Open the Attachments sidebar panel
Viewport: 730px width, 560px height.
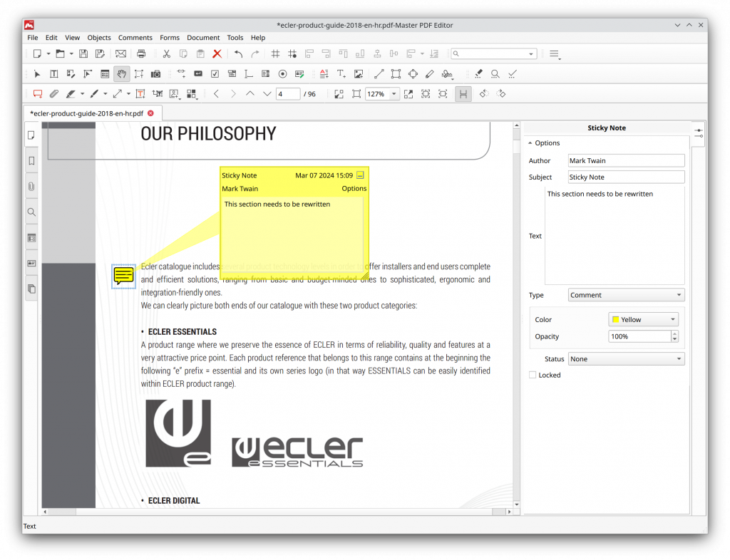[x=31, y=186]
